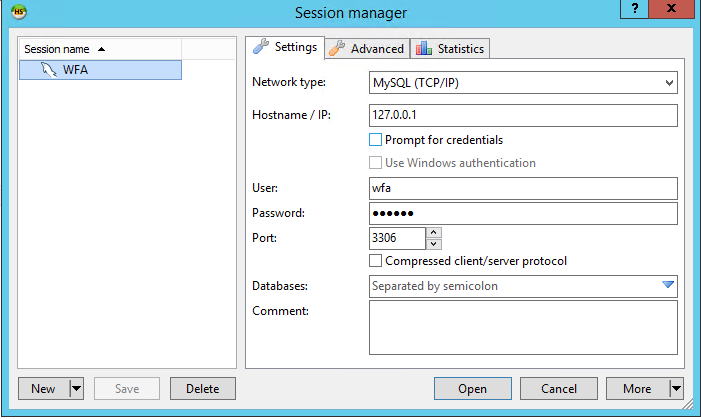Enable Prompt for credentials checkbox

coord(376,140)
